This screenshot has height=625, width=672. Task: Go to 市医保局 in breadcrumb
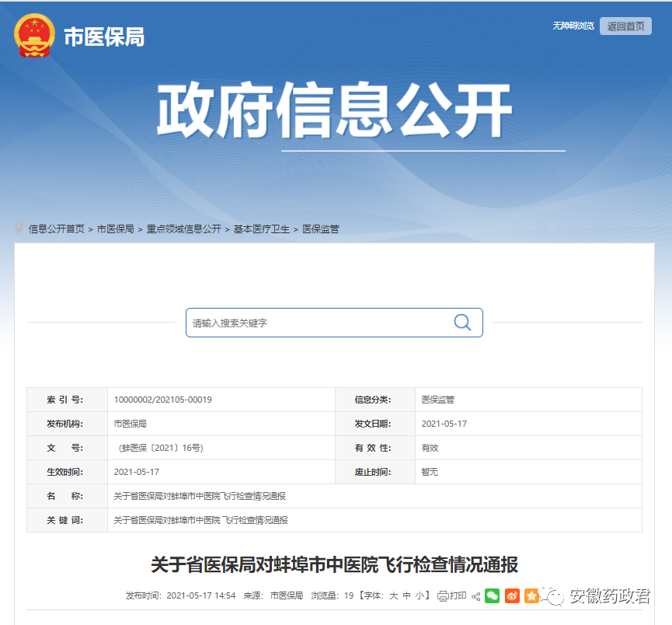pyautogui.click(x=115, y=229)
